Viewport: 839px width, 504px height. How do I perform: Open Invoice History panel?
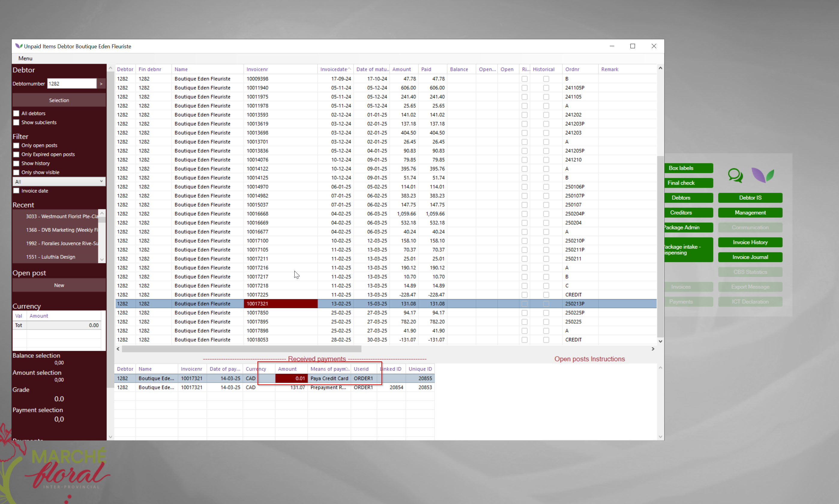(x=750, y=242)
